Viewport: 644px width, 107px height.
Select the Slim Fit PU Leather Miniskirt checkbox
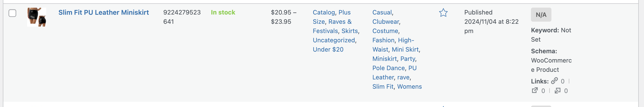(13, 13)
